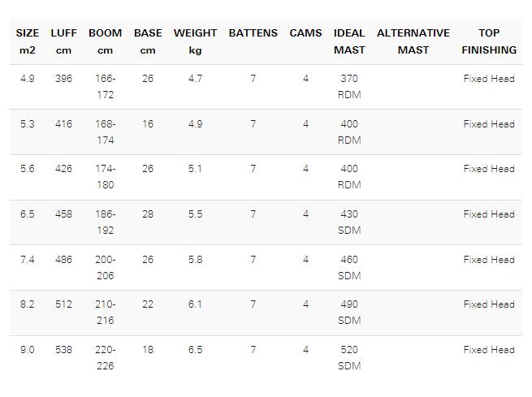Select the 520 SDM mast cell
The image size is (532, 397).
tap(349, 358)
